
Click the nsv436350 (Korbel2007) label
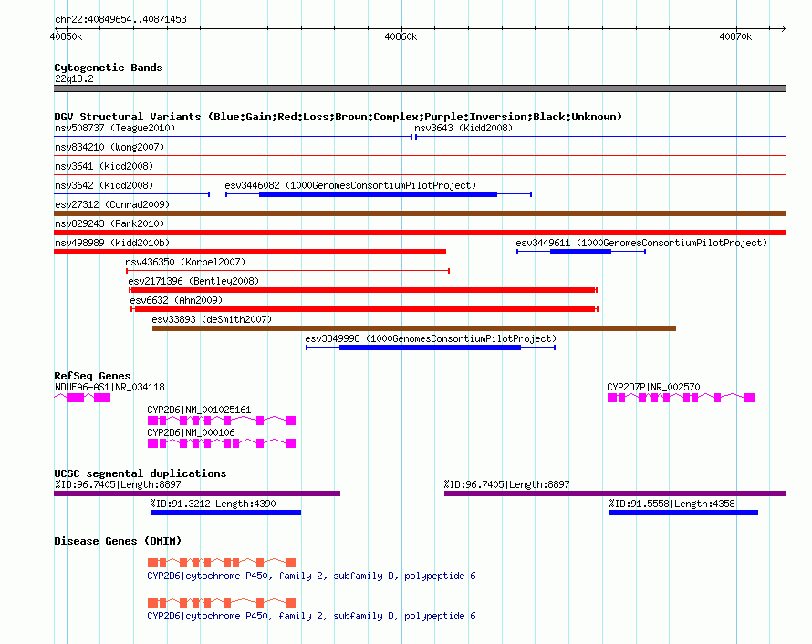pos(185,262)
